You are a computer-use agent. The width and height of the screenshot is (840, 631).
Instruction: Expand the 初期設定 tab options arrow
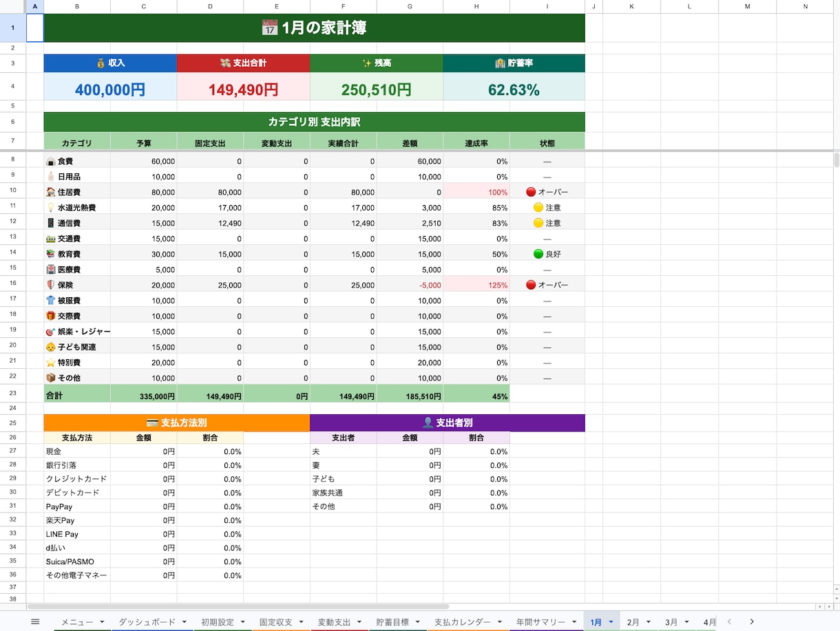(x=242, y=622)
